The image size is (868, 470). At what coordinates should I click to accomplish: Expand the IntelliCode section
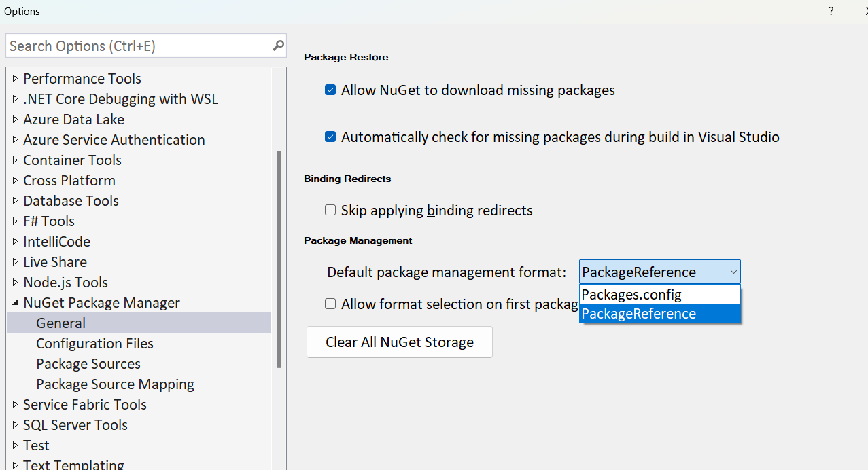(x=15, y=241)
